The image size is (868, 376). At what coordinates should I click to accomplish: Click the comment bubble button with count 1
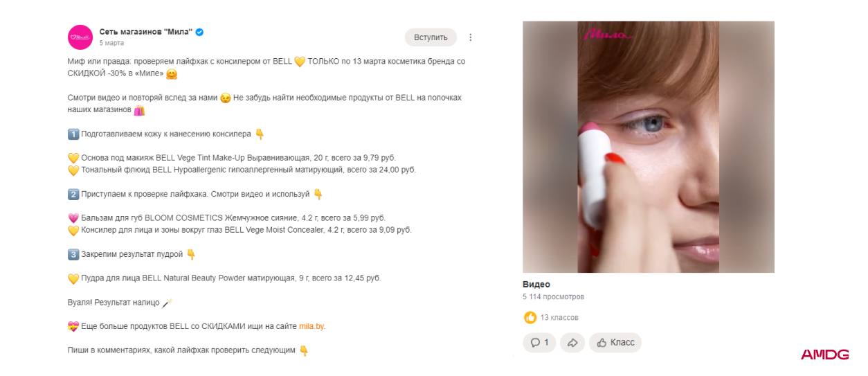coord(539,343)
